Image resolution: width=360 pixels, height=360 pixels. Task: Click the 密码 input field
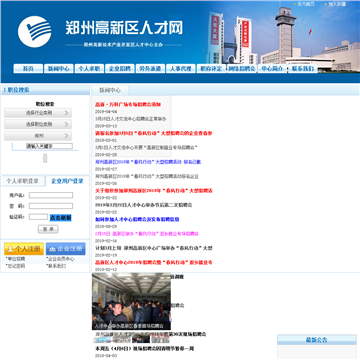click(x=51, y=206)
